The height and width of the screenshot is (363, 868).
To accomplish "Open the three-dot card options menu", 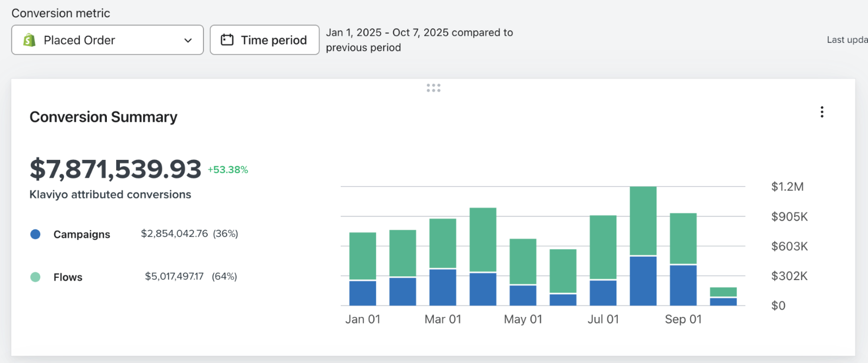I will coord(822,112).
